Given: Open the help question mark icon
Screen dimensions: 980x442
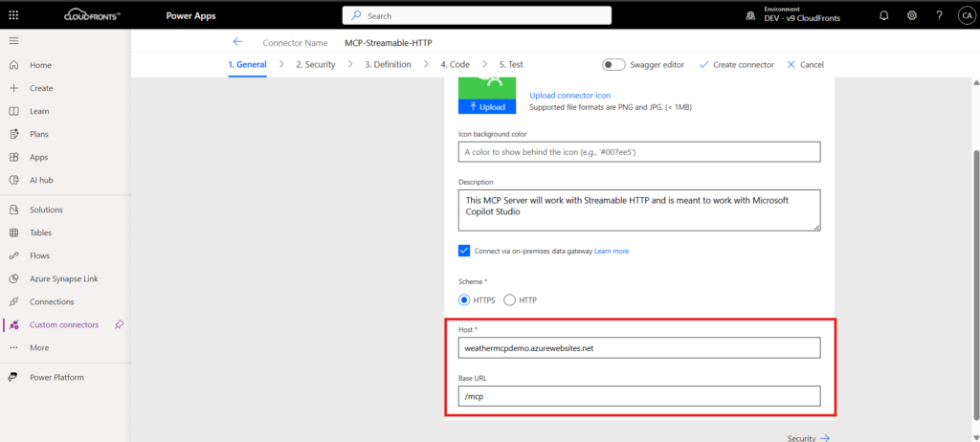Looking at the screenshot, I should click(x=939, y=16).
